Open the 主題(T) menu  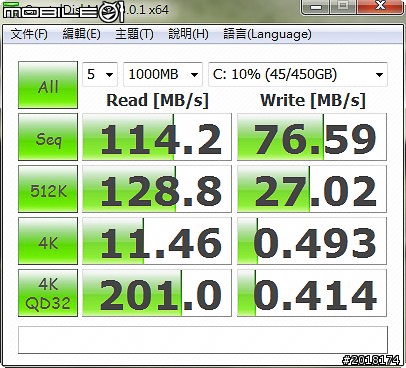pyautogui.click(x=134, y=34)
